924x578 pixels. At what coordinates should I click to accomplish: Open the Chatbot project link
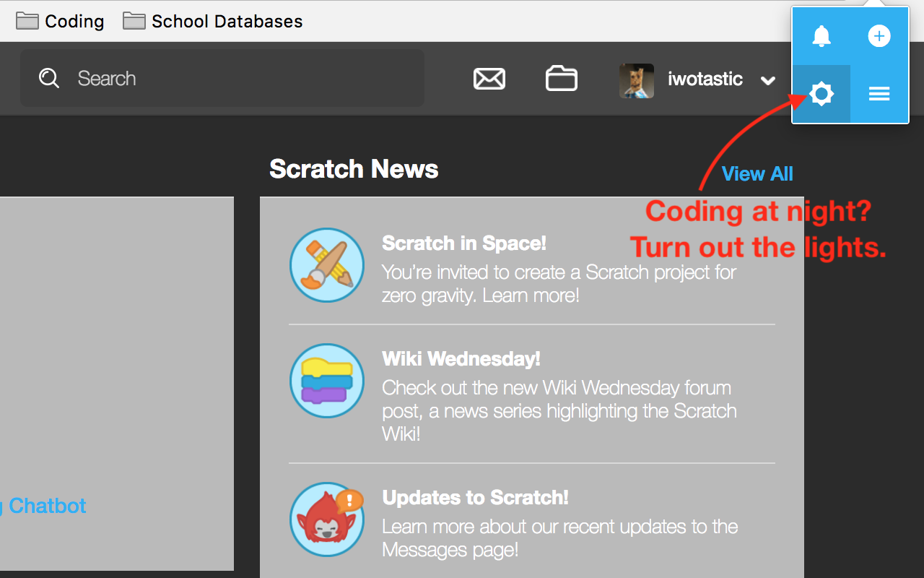43,506
